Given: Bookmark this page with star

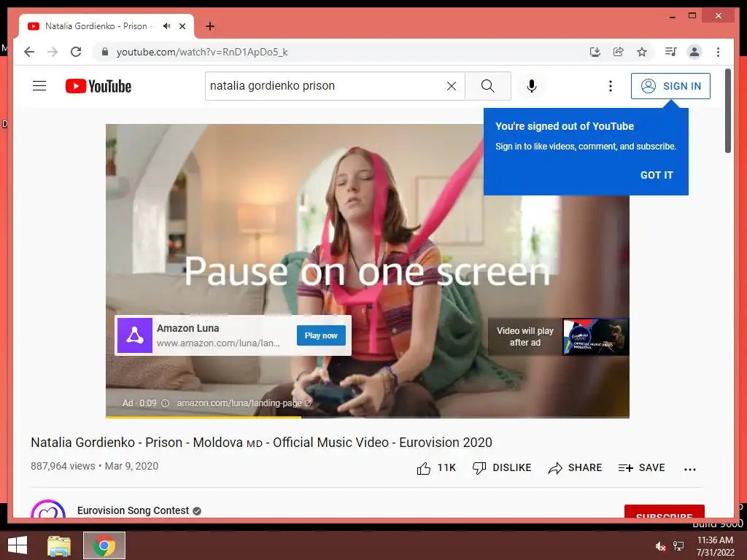Looking at the screenshot, I should [x=642, y=52].
